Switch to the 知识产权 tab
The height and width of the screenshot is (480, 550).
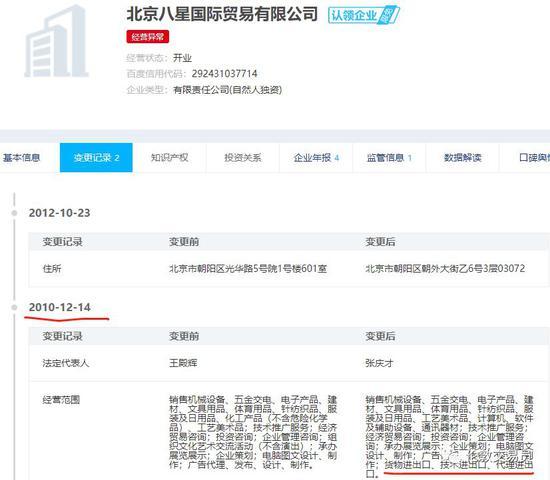tap(169, 158)
